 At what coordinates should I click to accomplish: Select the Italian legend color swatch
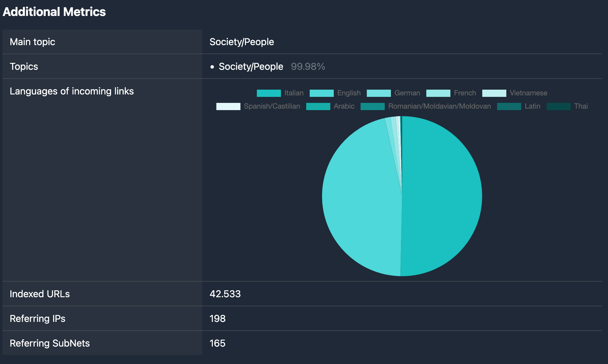click(269, 93)
